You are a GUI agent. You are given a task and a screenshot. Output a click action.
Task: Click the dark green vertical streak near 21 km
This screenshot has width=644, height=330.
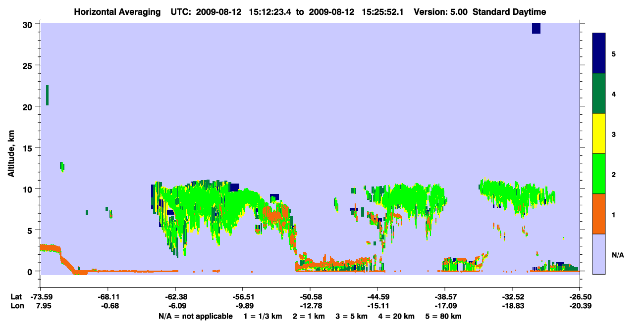point(47,95)
